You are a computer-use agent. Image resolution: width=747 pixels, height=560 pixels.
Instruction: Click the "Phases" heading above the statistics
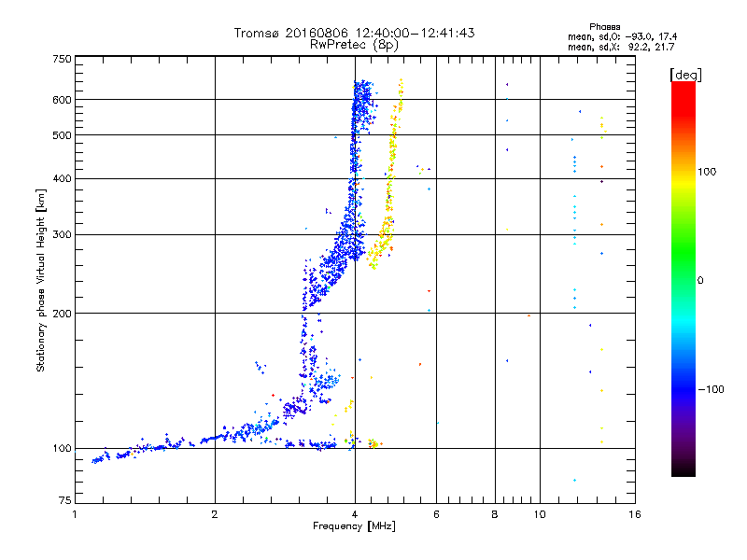pos(604,27)
